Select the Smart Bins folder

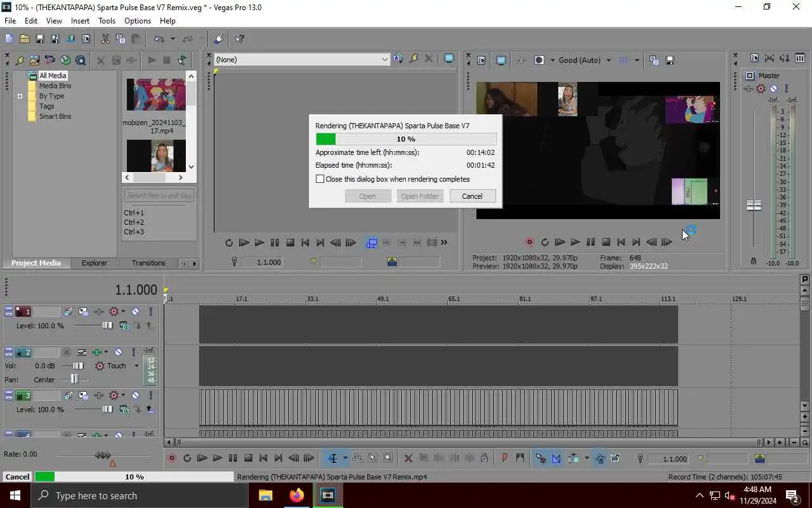pos(55,116)
